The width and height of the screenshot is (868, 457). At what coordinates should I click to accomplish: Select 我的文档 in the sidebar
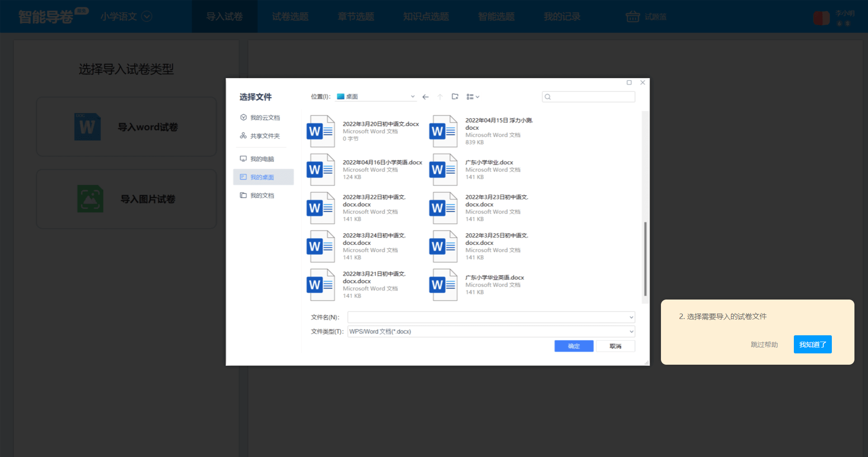(257, 195)
